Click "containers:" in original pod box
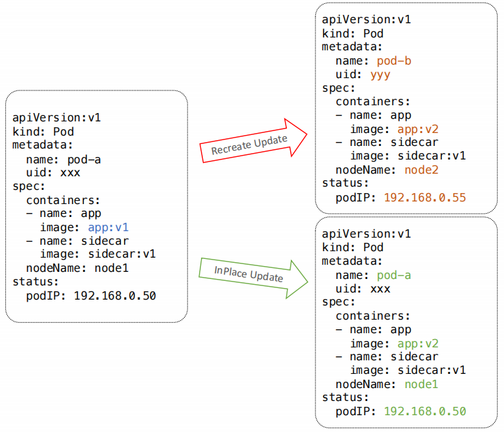The image size is (504, 432). pyautogui.click(x=63, y=200)
